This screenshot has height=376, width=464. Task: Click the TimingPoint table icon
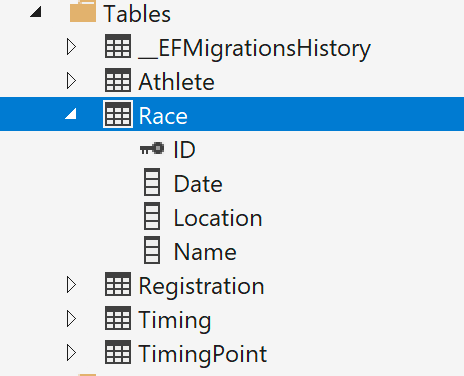point(118,352)
